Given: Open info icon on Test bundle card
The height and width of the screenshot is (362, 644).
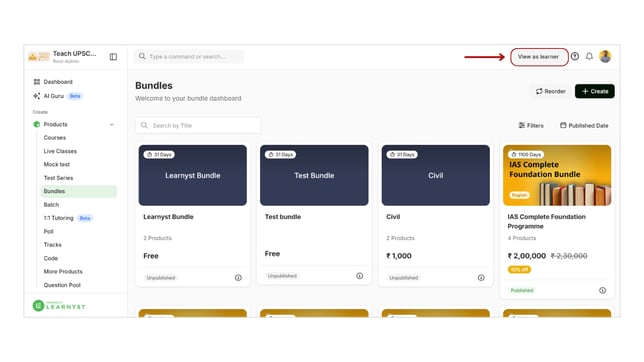Looking at the screenshot, I should [360, 276].
